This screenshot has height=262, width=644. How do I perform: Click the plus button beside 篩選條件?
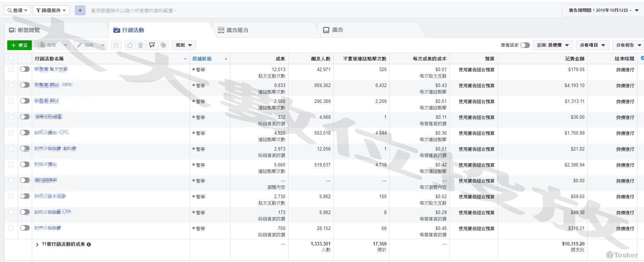pos(80,10)
